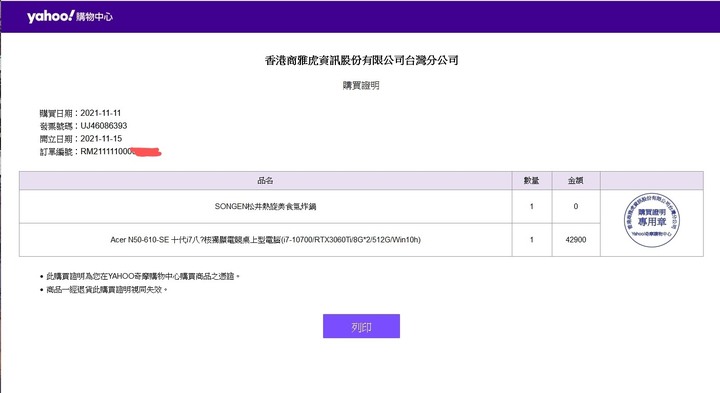This screenshot has height=393, width=720.
Task: Click the 購買證明 page title
Action: click(x=361, y=85)
